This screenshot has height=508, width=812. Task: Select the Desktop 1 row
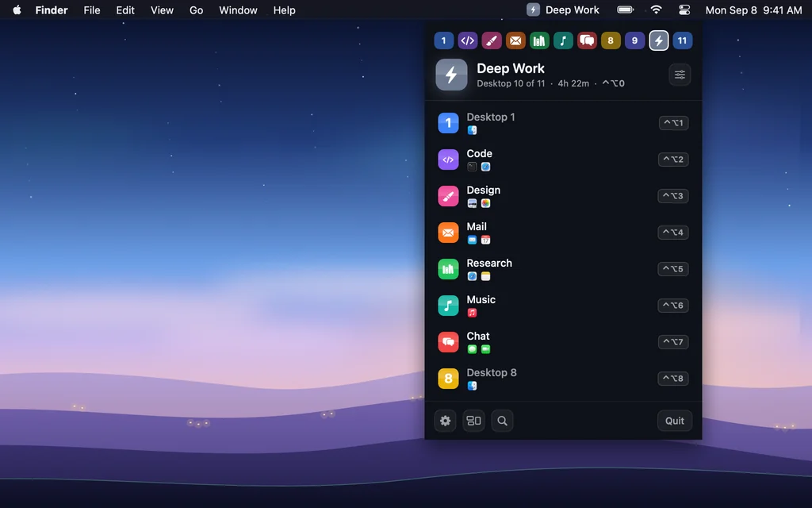(x=564, y=123)
